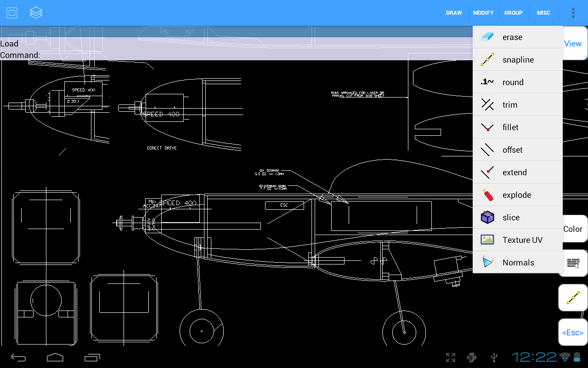Open the three-dot overflow menu
This screenshot has width=588, height=368.
573,13
